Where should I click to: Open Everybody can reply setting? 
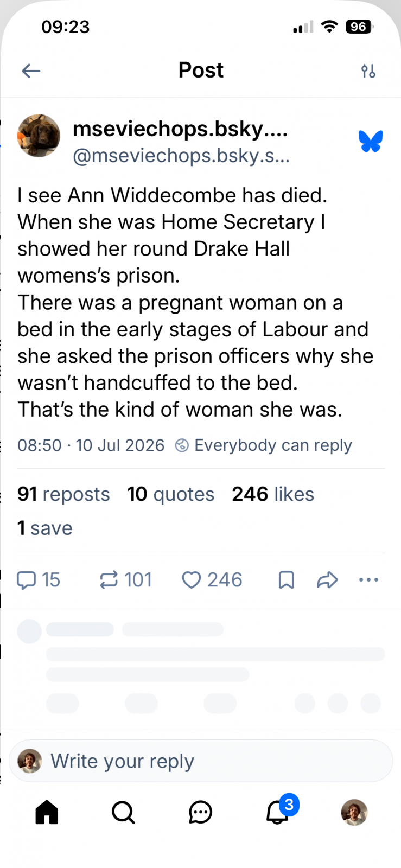(x=263, y=445)
